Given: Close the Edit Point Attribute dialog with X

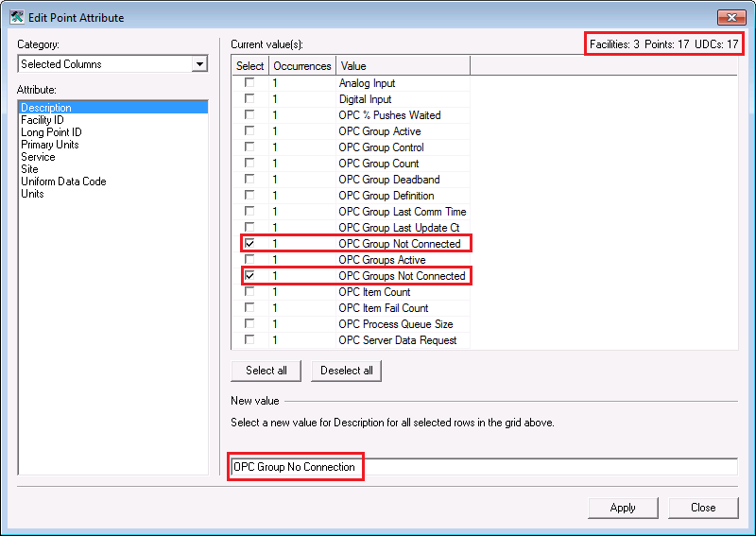Looking at the screenshot, I should pos(731,17).
